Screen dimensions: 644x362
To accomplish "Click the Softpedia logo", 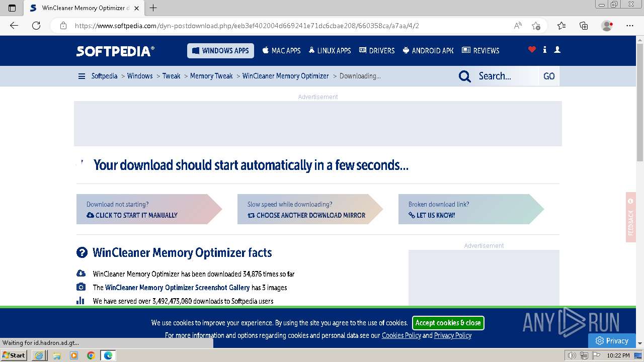I will point(116,51).
